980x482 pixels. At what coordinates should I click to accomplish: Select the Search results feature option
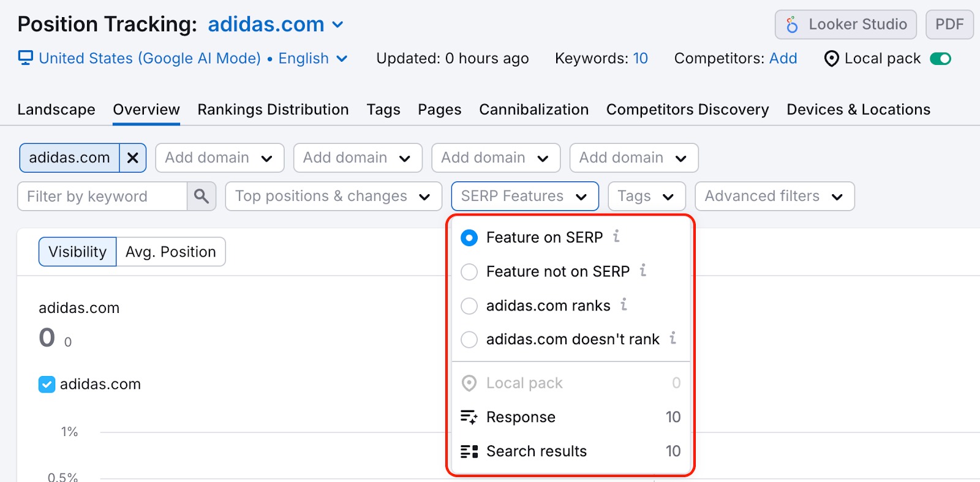536,451
